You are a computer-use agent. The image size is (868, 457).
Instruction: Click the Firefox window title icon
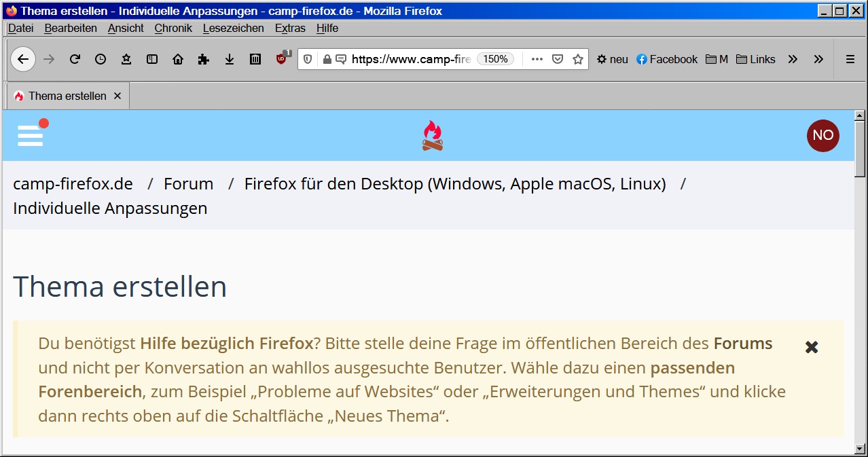pos(11,11)
